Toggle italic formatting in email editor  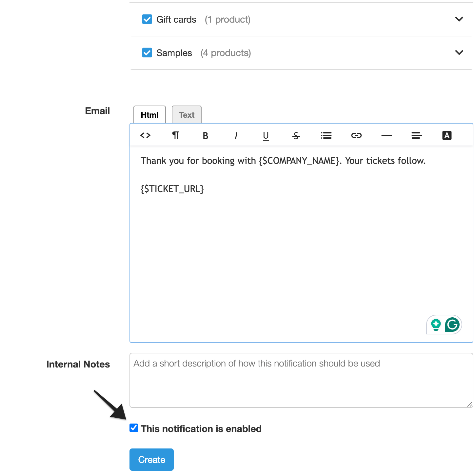tap(236, 136)
